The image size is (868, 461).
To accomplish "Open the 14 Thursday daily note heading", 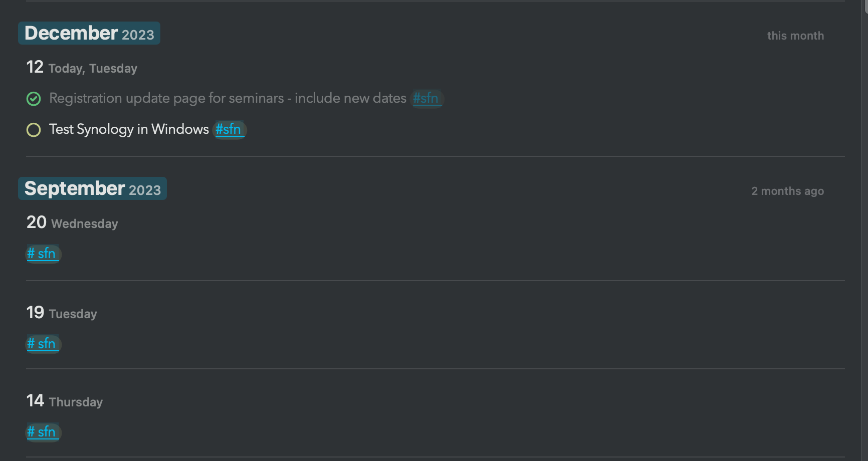I will [65, 401].
